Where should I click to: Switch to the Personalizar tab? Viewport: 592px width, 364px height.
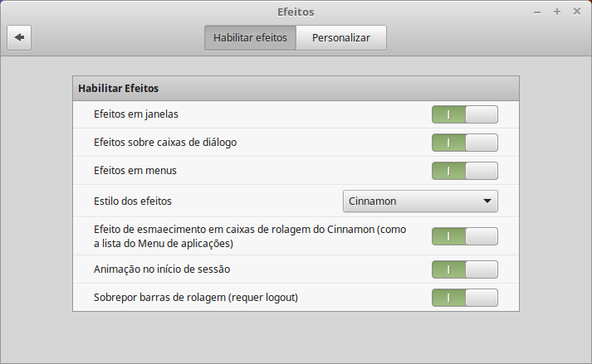(x=341, y=37)
